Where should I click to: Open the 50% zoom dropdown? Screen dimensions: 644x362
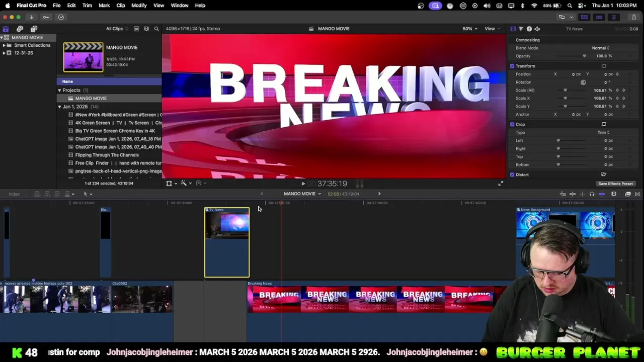pos(470,29)
